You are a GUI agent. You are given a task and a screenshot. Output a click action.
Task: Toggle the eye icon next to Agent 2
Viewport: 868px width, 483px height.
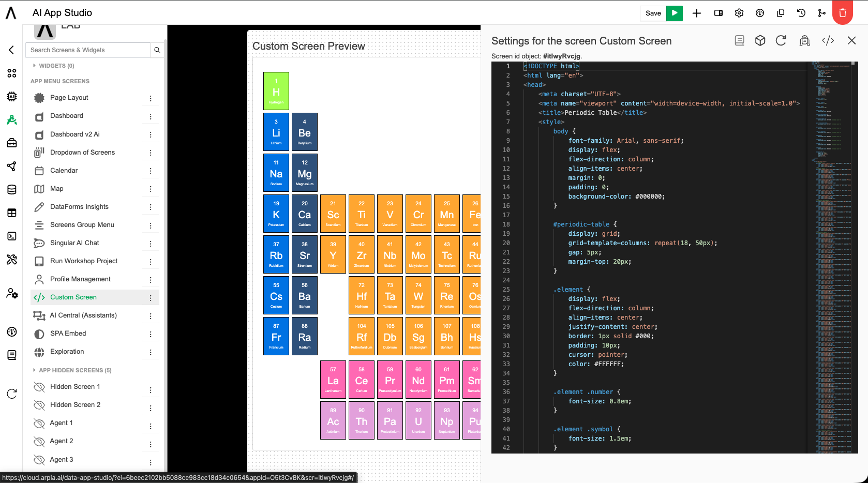click(x=39, y=442)
